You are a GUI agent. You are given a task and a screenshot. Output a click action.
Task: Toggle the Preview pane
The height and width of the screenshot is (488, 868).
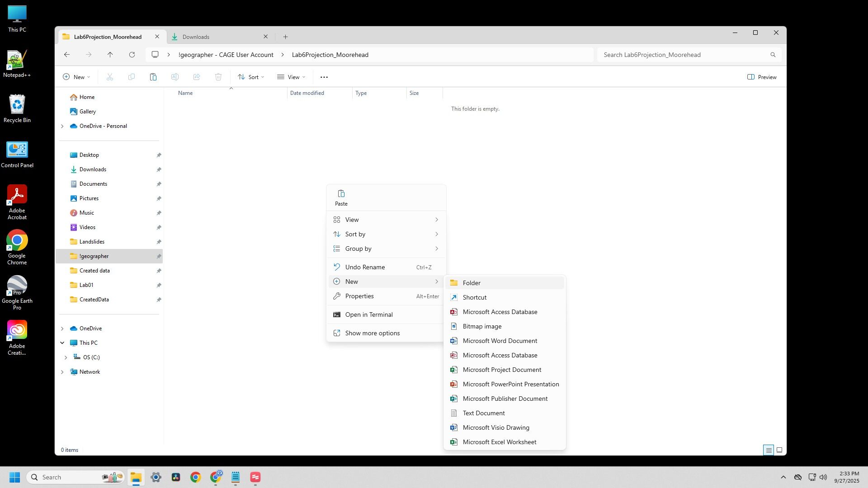[x=762, y=77]
